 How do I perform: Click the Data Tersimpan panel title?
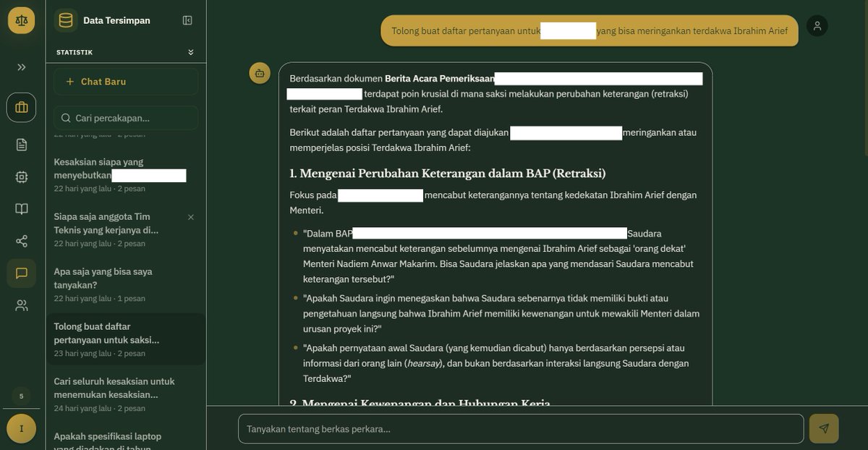click(116, 20)
